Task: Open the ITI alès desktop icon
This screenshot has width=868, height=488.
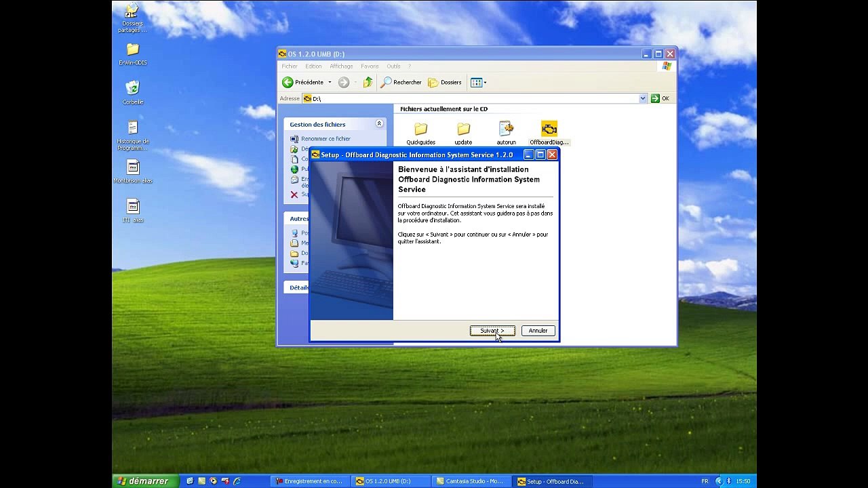Action: (x=133, y=211)
